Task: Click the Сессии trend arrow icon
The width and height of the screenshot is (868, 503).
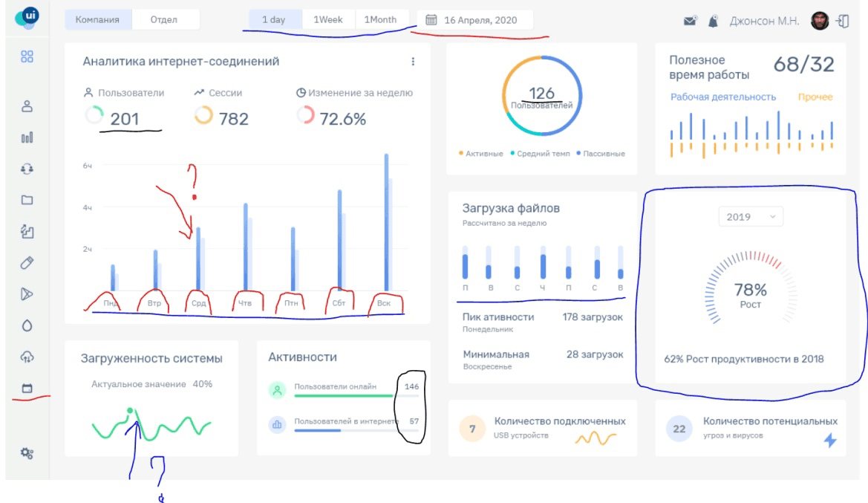Action: coord(199,93)
